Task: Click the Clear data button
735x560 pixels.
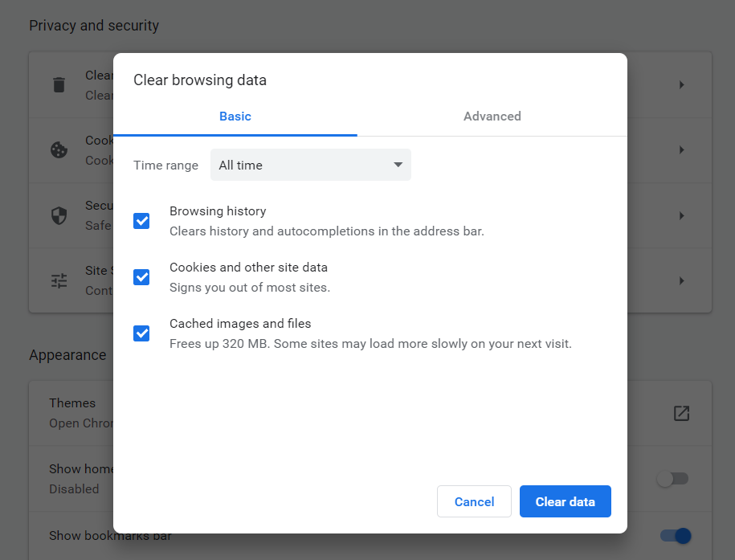Action: click(x=565, y=501)
